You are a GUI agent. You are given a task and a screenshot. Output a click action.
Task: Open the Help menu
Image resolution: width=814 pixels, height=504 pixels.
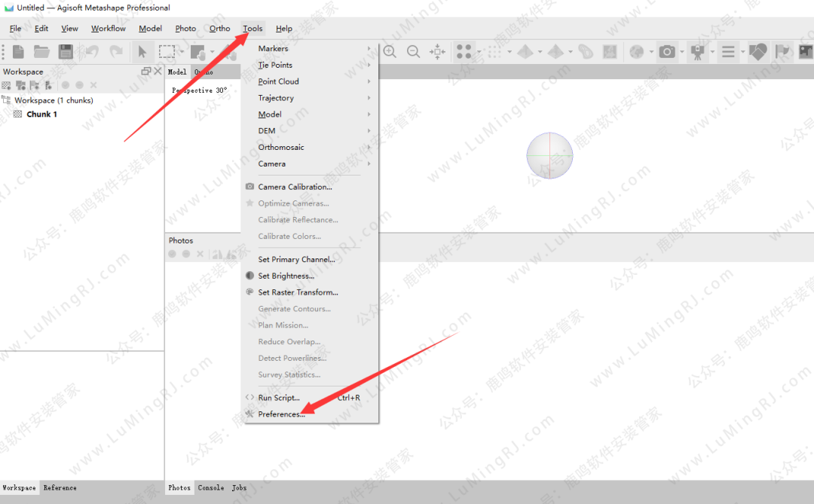[x=283, y=29]
